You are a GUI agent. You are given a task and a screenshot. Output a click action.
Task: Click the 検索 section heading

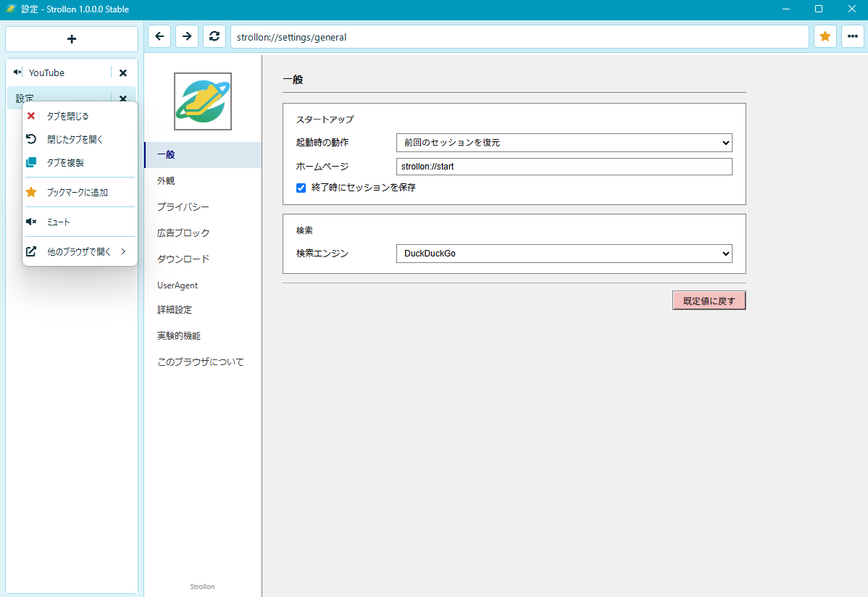pos(304,230)
